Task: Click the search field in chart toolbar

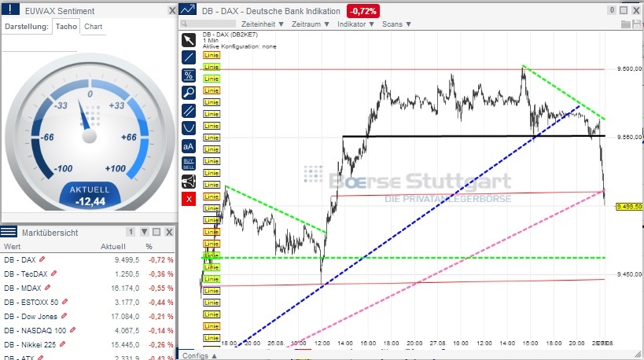Action: (208, 24)
